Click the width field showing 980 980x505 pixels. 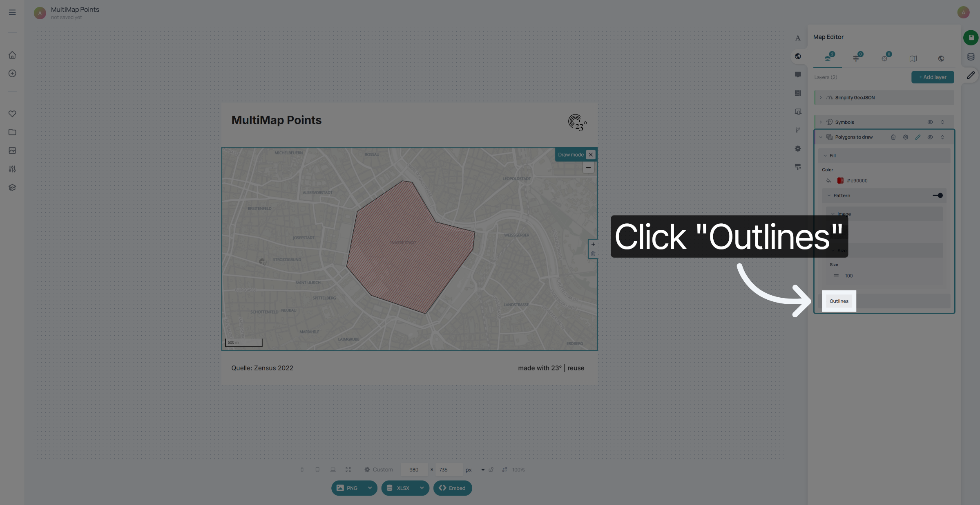coord(414,470)
